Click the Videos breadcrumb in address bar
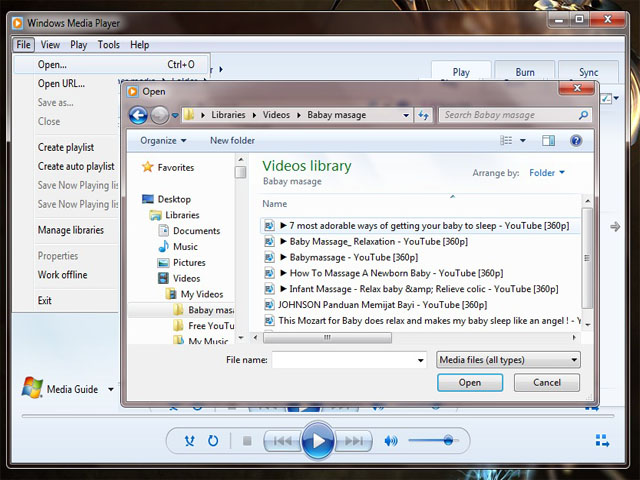 tap(276, 115)
